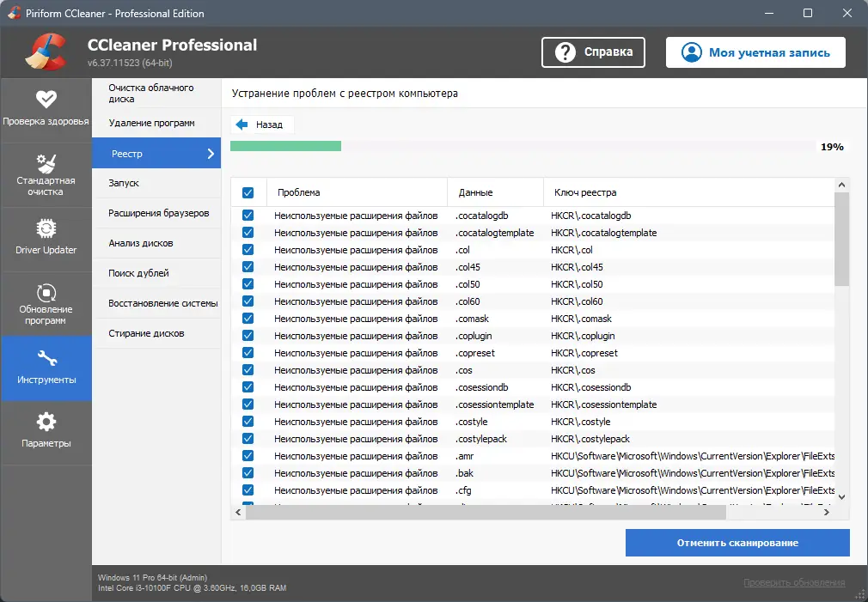This screenshot has width=868, height=602.
Task: Click the Проверить обновления link
Action: click(x=794, y=582)
